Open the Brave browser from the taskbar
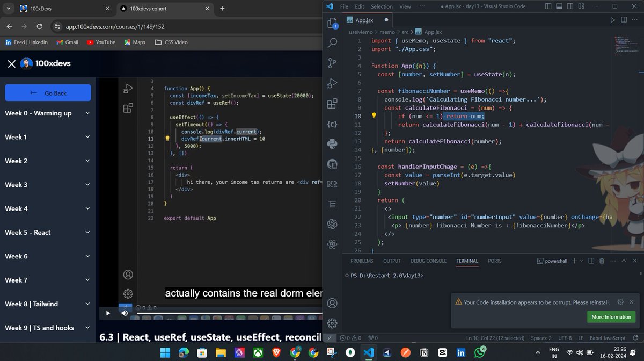This screenshot has height=361, width=644. pyautogui.click(x=276, y=352)
